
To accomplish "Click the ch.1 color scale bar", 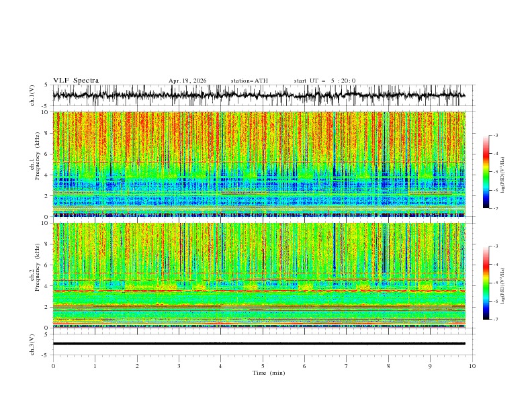I will tap(486, 172).
